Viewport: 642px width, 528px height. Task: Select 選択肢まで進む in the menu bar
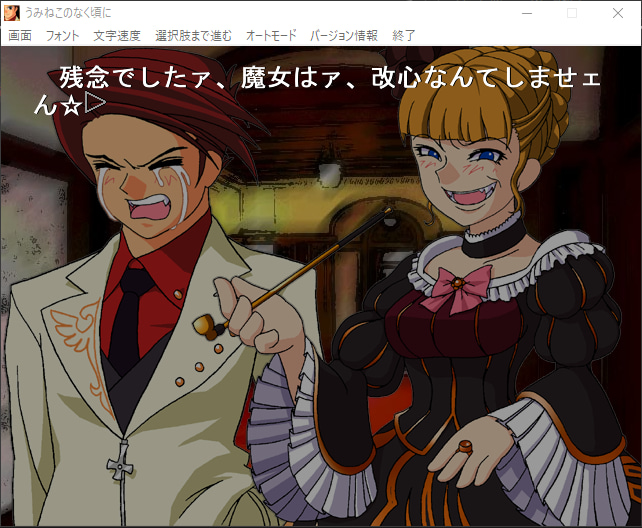coord(194,35)
